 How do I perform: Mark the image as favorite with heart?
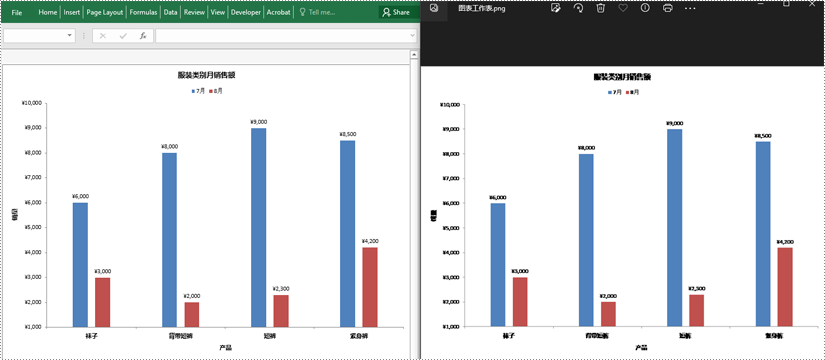[x=623, y=8]
